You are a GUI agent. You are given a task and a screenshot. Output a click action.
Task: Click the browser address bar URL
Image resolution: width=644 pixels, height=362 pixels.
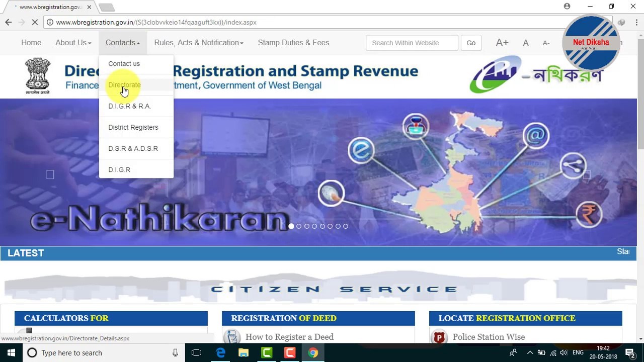click(156, 22)
